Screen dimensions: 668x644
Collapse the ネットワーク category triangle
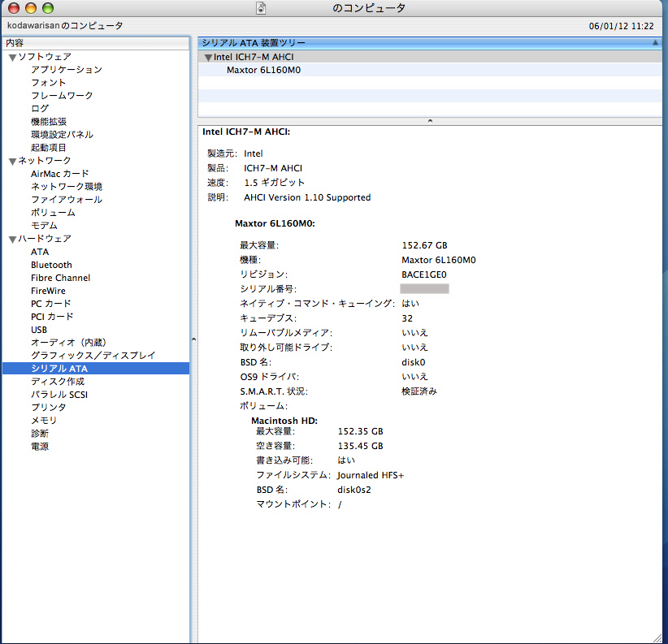click(12, 161)
